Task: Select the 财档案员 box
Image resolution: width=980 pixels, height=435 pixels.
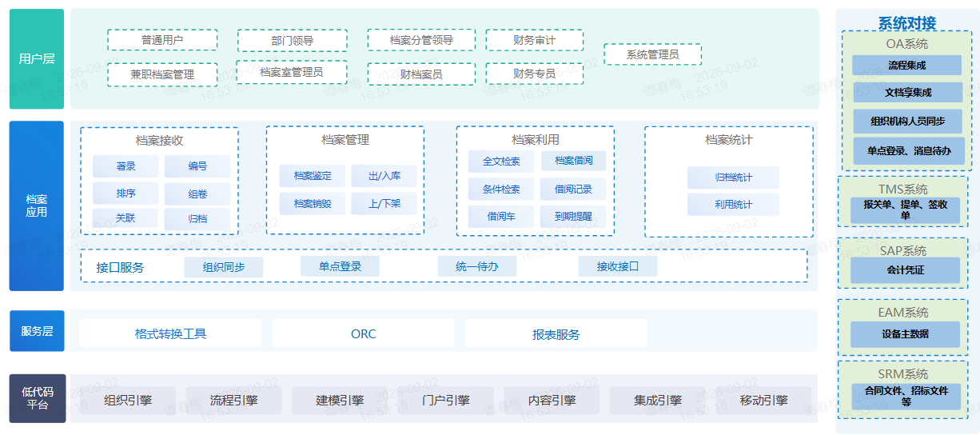Action: [x=421, y=74]
